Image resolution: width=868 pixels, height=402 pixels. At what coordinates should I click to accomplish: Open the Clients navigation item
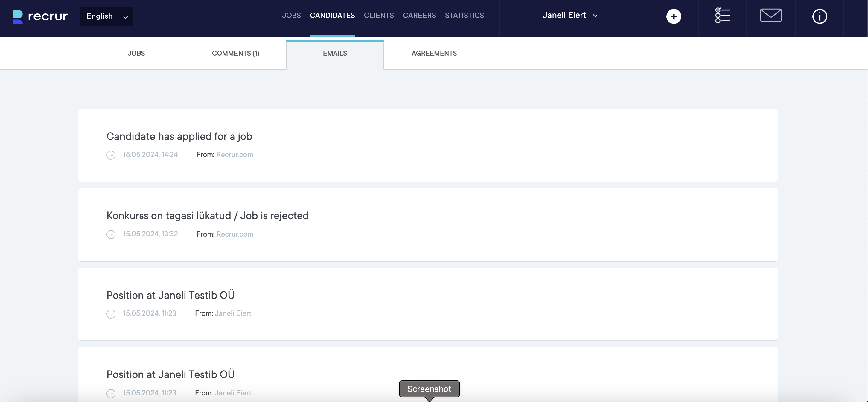pyautogui.click(x=378, y=15)
